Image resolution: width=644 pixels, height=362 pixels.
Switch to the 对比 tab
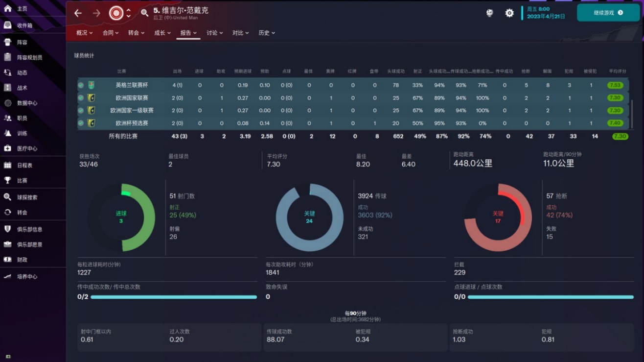[x=239, y=33]
